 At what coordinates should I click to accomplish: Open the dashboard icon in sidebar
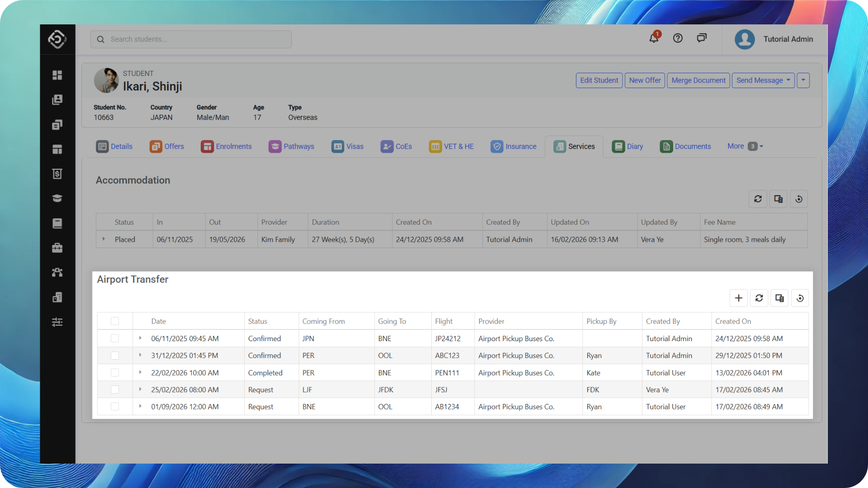point(57,75)
